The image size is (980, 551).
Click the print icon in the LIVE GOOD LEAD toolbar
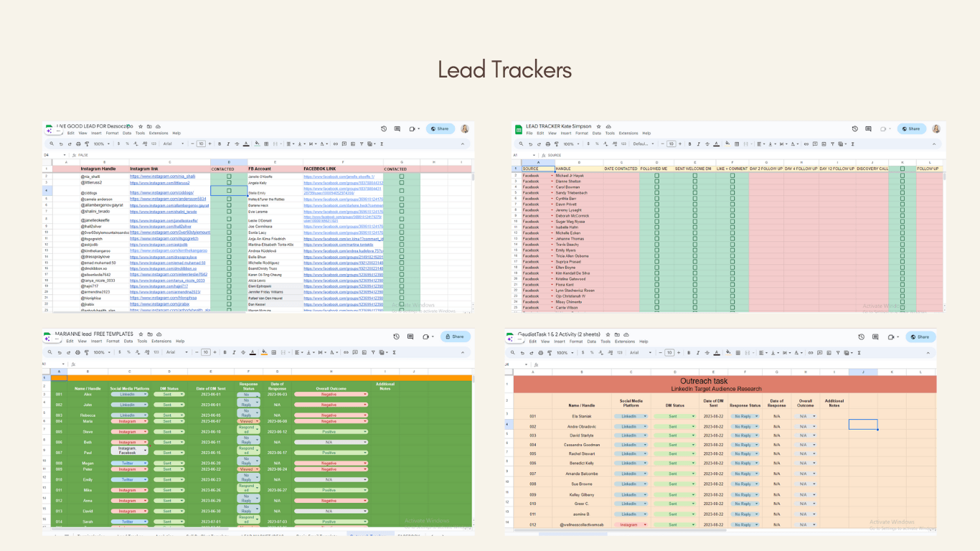tap(78, 143)
